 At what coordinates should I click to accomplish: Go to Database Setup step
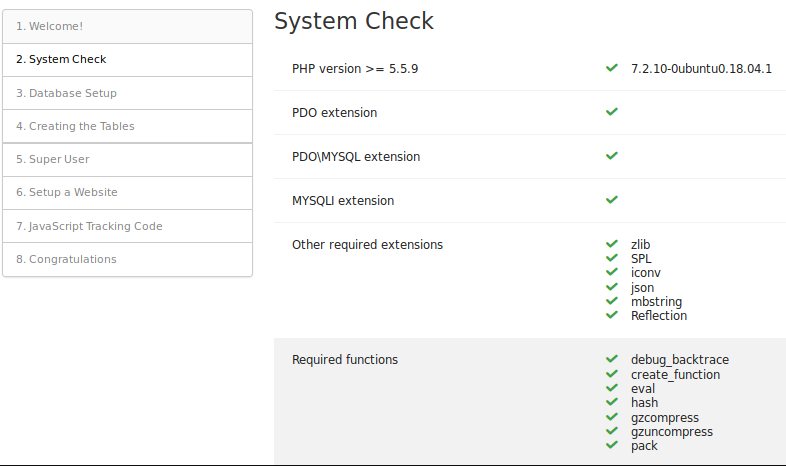tap(127, 93)
